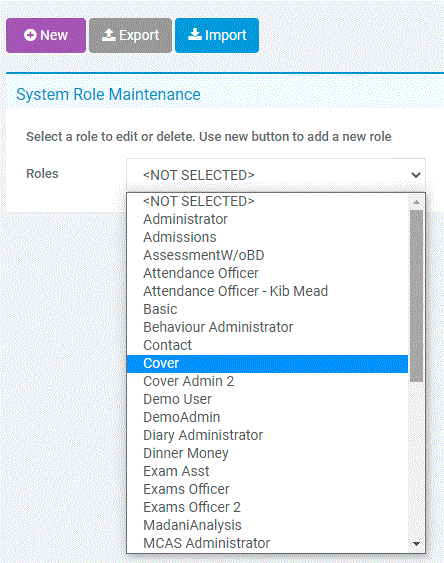The image size is (444, 563).
Task: Click the dropdown list scroll up arrow
Action: pos(416,202)
